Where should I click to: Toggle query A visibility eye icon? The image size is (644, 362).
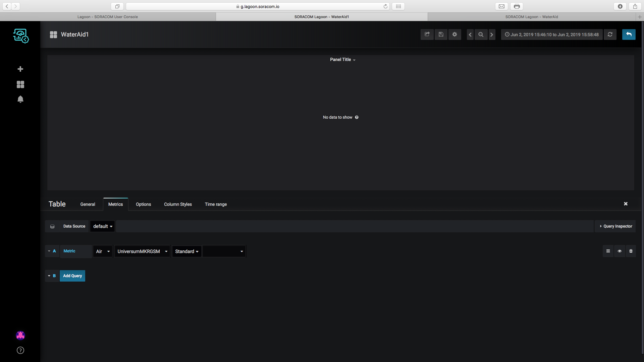tap(620, 251)
